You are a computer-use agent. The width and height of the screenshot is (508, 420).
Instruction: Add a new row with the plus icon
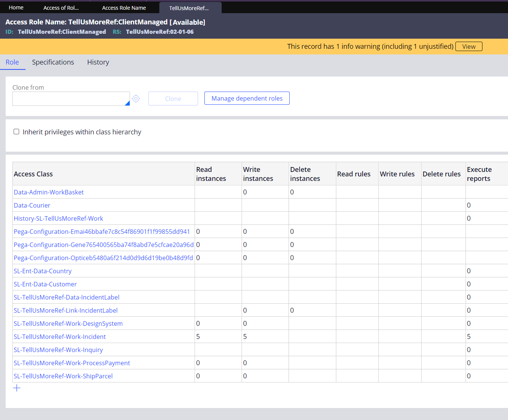(x=17, y=388)
